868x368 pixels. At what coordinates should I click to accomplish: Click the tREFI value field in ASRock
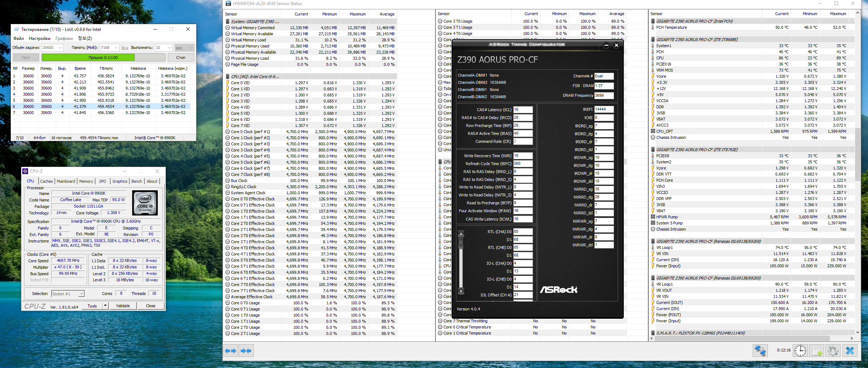(604, 109)
